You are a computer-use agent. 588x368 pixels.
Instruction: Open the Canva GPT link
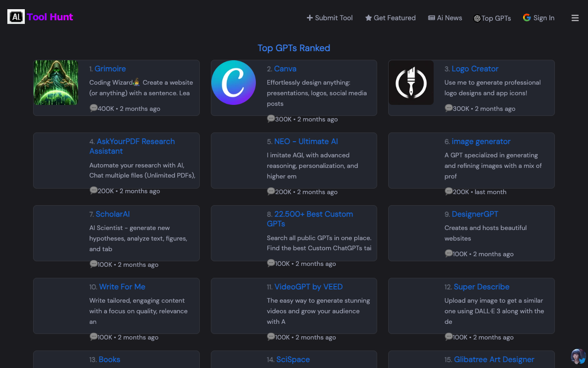pos(285,69)
